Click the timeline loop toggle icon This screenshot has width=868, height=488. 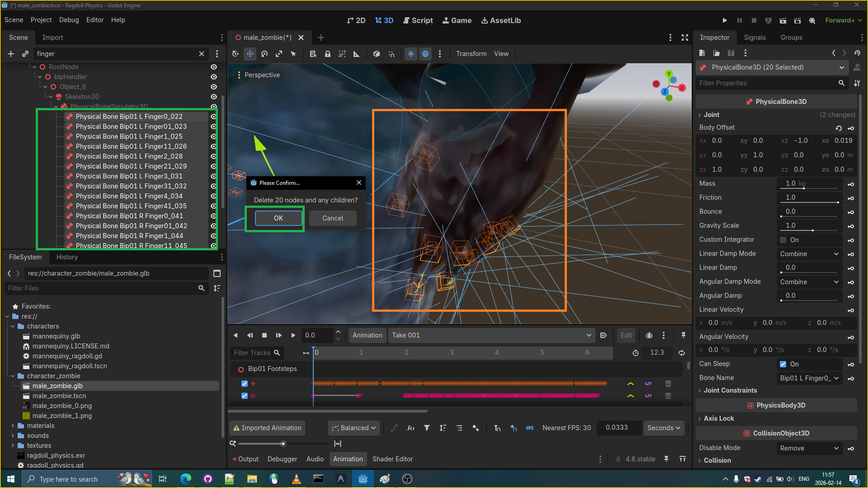(682, 353)
